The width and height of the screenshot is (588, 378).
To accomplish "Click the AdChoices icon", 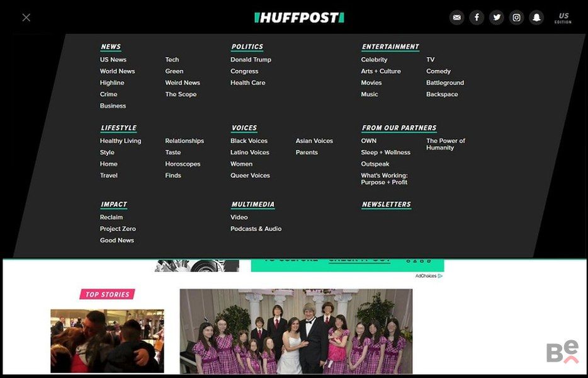I will pyautogui.click(x=440, y=276).
